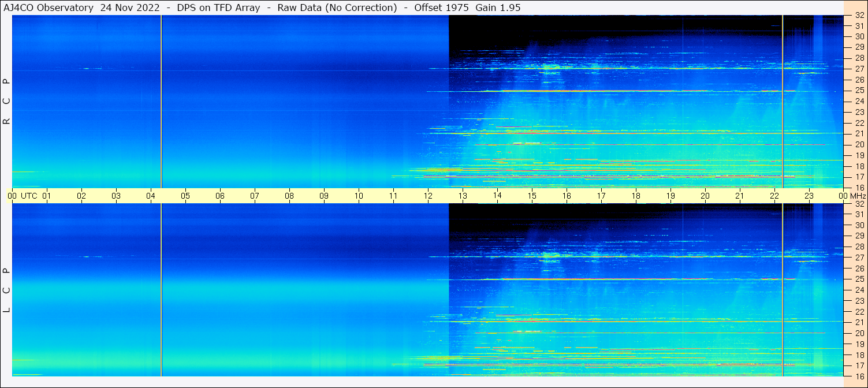Click hour "21" on the time axis

740,196
